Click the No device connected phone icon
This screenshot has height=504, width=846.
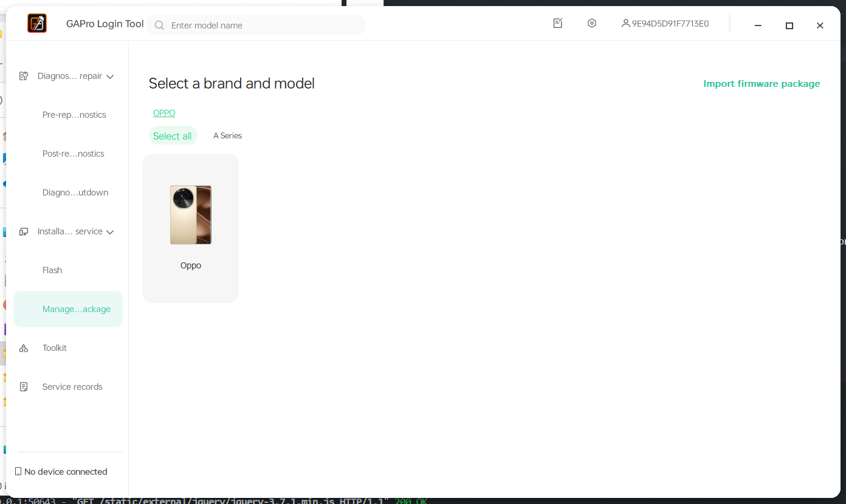[18, 471]
